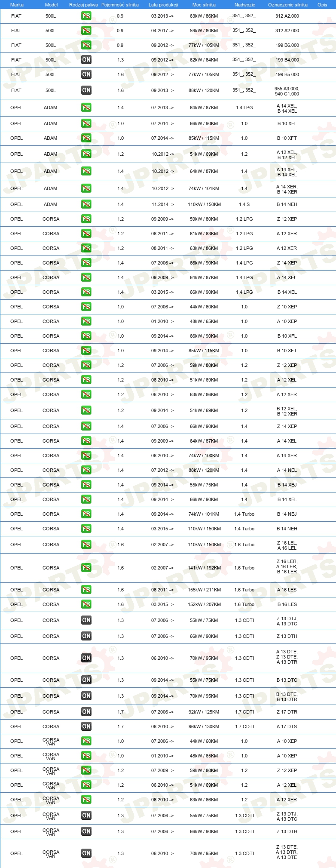Click the Moc silnika column header
336x868 pixels.
(x=204, y=5)
